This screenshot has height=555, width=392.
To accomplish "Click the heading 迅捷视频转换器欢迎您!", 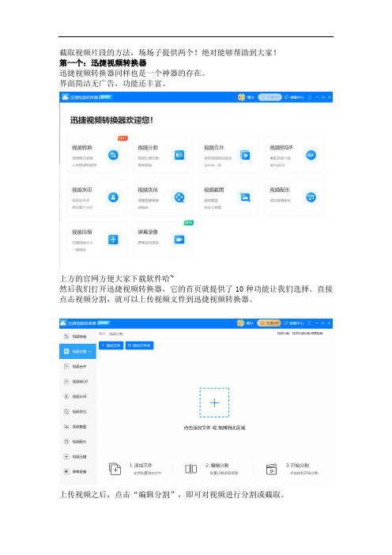I will coord(111,120).
